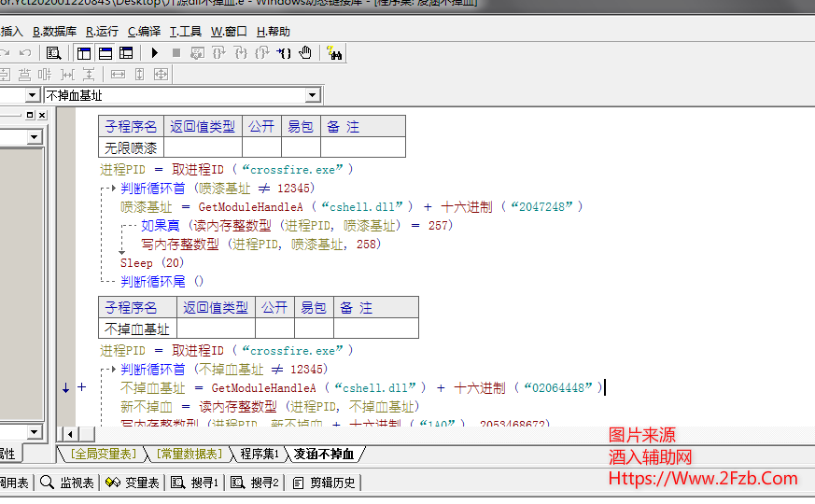This screenshot has height=504, width=815.
Task: Click the search document toolbar icon
Action: [53, 53]
